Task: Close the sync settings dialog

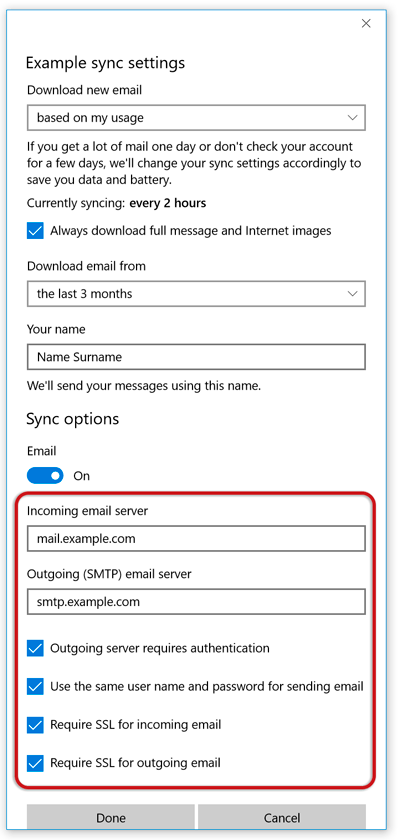Action: [x=366, y=23]
